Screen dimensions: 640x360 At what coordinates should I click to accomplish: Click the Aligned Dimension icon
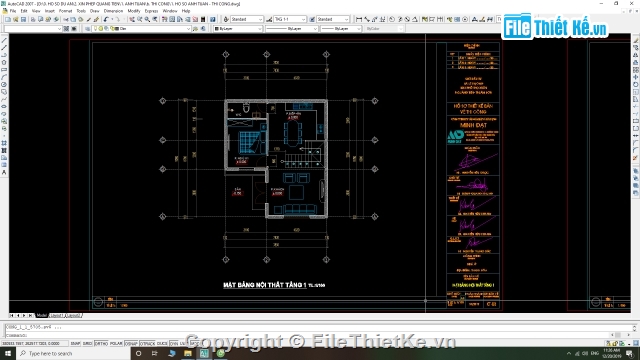point(367,19)
